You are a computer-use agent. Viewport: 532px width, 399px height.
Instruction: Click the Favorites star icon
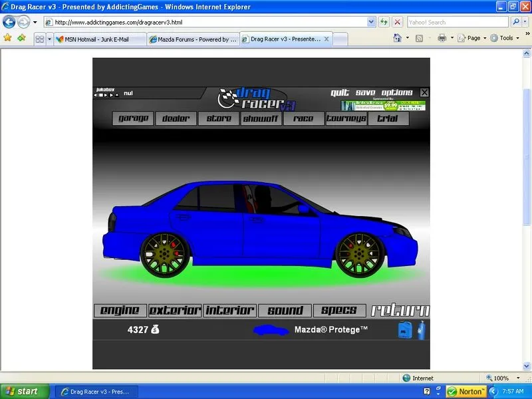[8, 39]
